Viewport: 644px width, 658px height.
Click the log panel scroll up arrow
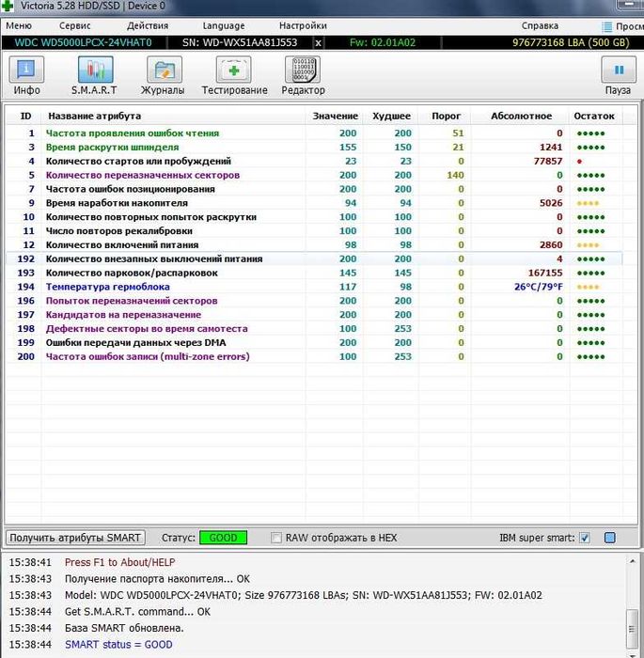pyautogui.click(x=632, y=561)
